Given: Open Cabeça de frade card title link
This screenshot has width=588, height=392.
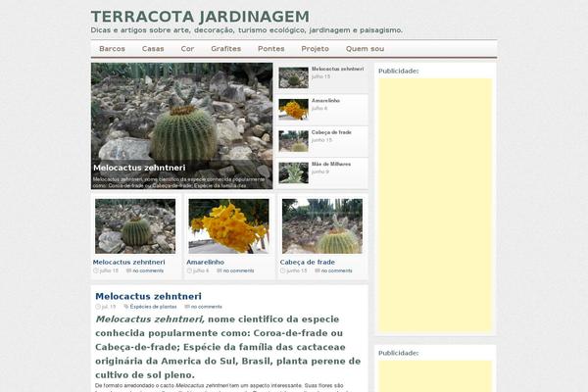Looking at the screenshot, I should pos(307,263).
